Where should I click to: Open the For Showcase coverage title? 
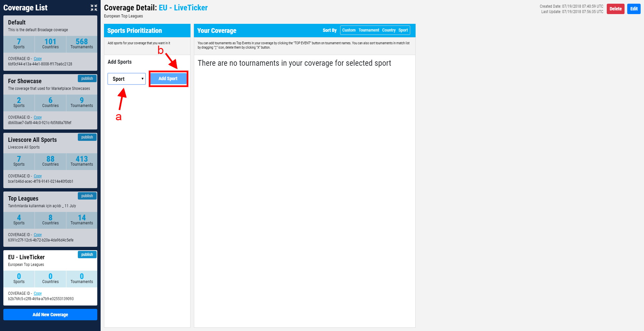pos(25,81)
